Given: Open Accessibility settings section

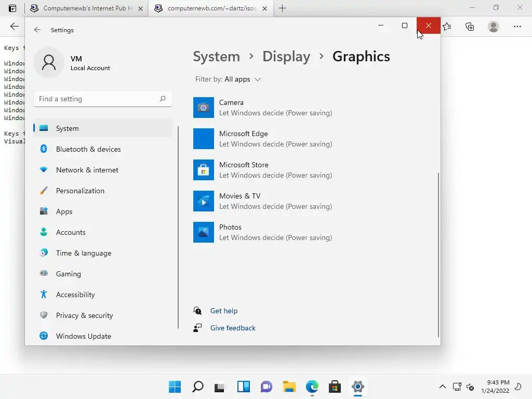Looking at the screenshot, I should point(103,295).
